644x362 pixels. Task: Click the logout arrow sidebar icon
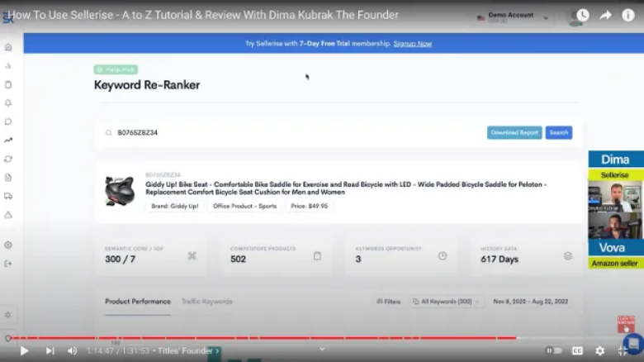coord(8,264)
